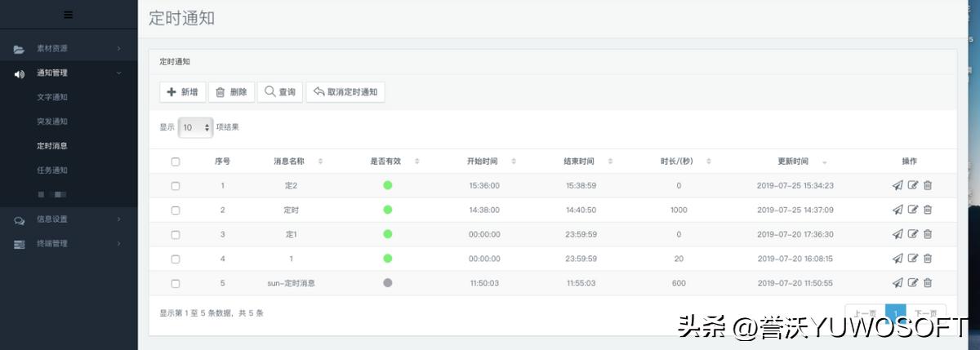
Task: Edit the 定2 row
Action: click(x=913, y=185)
